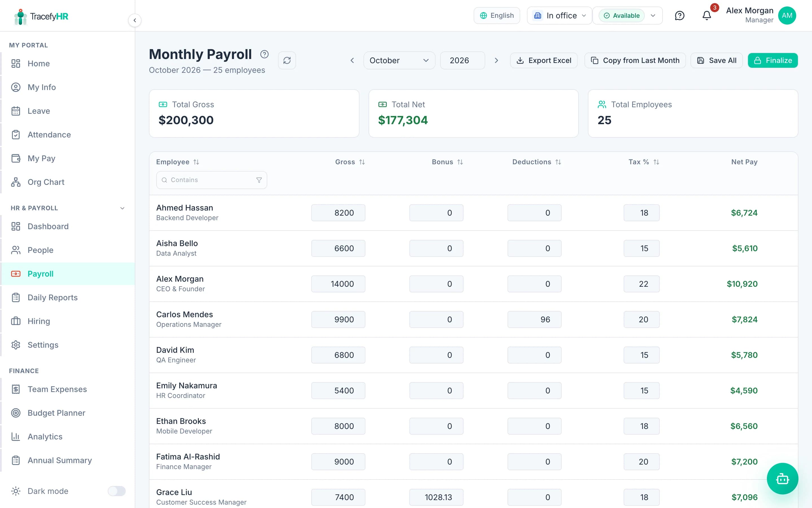Open Leave in sidebar
The width and height of the screenshot is (812, 508).
coord(68,111)
